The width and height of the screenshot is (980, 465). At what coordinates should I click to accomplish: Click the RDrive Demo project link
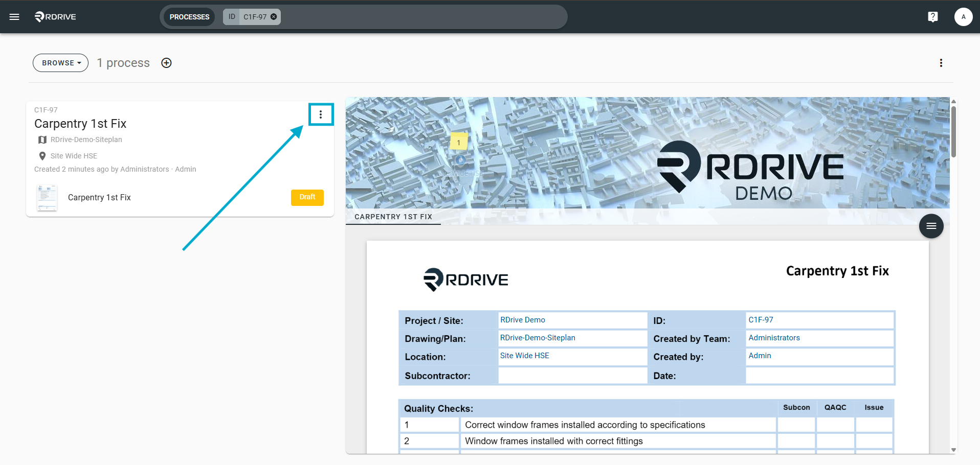pos(523,320)
